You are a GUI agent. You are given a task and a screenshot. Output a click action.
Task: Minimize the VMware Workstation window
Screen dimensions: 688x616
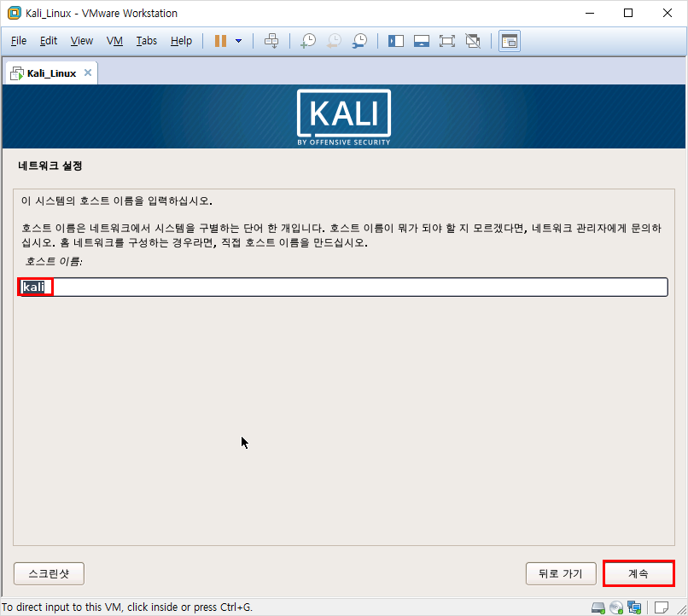pos(590,13)
